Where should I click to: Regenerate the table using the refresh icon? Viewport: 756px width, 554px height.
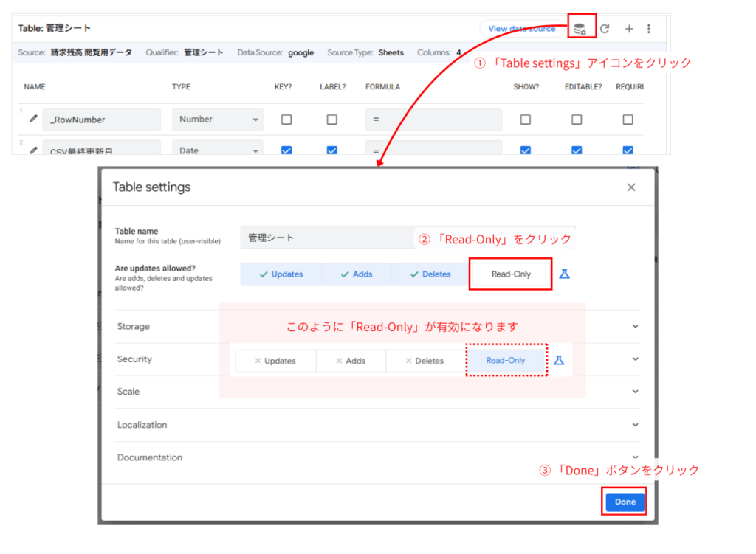[x=605, y=28]
